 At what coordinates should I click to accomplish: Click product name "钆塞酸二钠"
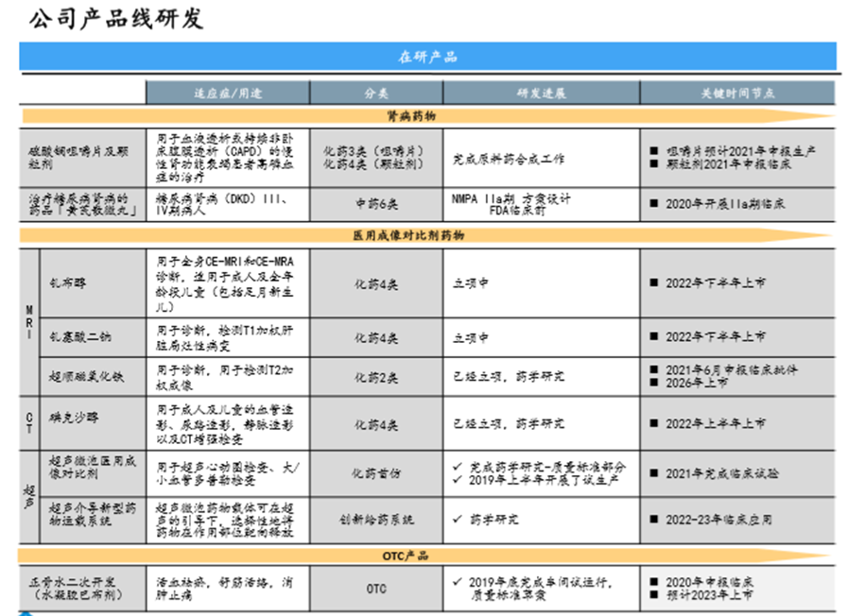pyautogui.click(x=80, y=336)
